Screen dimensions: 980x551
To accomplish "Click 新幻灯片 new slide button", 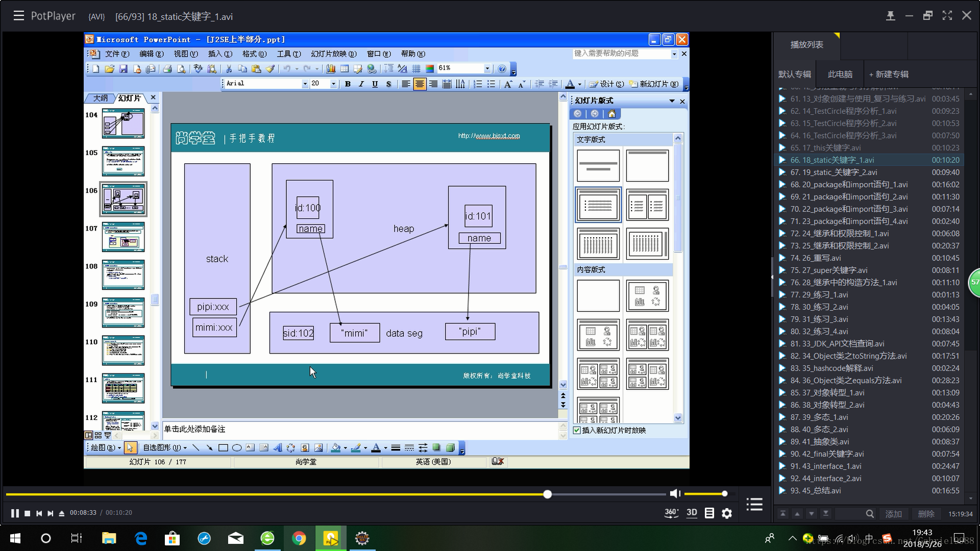I will (654, 84).
